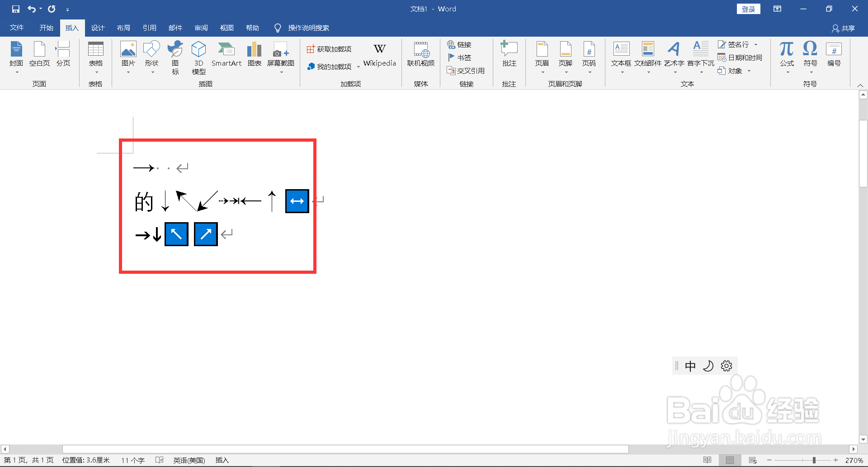Switch to the References (引用) tab

[x=150, y=28]
